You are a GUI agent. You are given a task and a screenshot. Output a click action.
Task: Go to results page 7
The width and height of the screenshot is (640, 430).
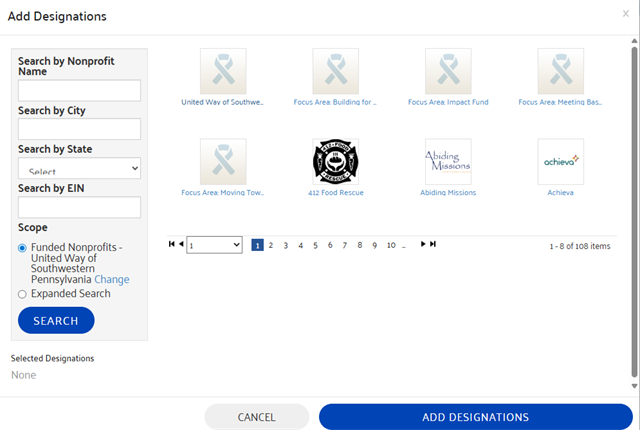coord(344,245)
